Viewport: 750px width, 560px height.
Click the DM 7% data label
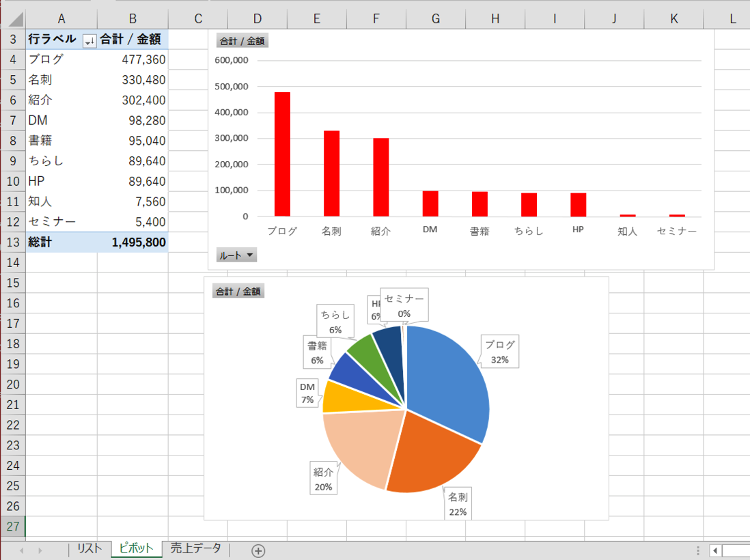[x=307, y=393]
